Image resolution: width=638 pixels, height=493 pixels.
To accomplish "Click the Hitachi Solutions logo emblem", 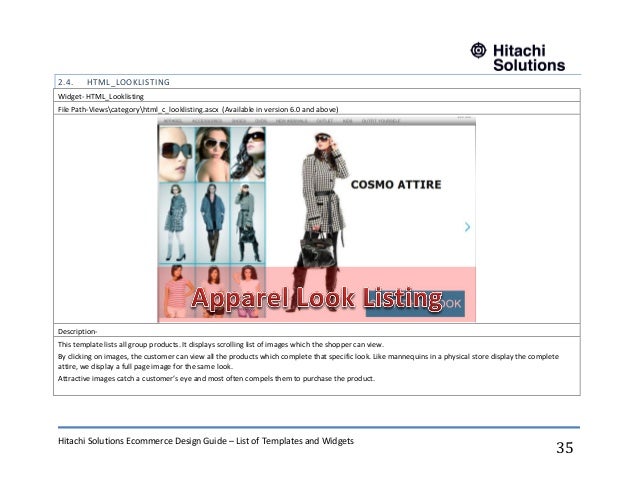I will tap(478, 50).
